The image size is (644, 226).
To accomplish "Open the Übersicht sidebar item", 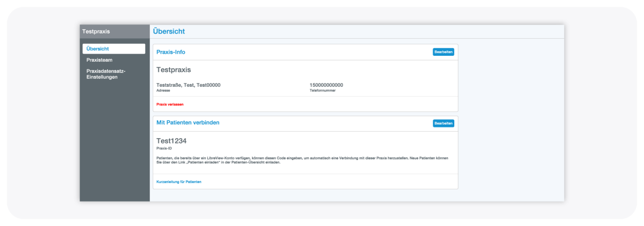I will 114,49.
